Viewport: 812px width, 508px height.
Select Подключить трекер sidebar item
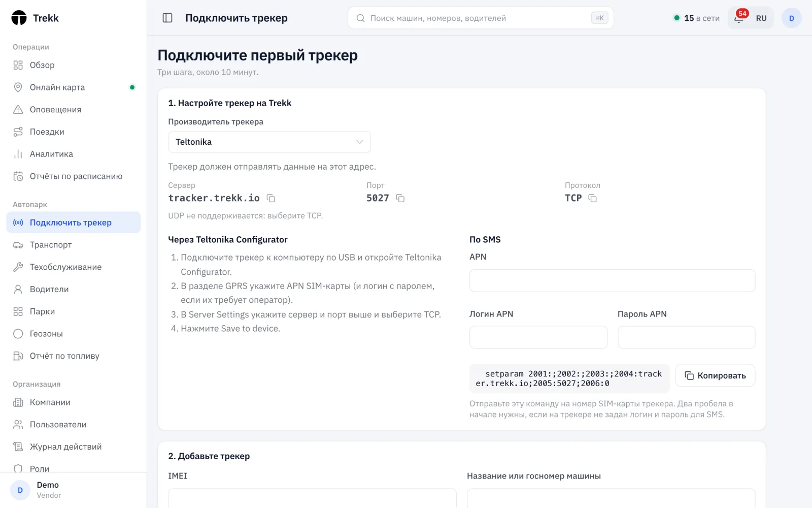[74, 223]
